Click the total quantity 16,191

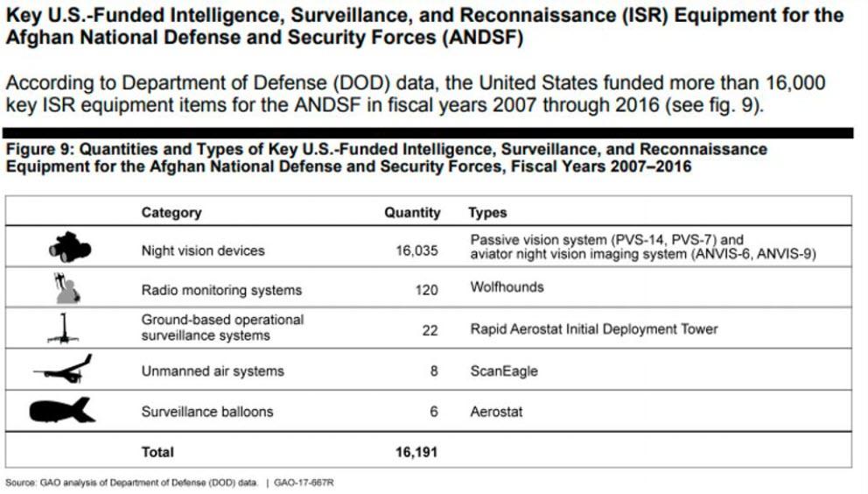coord(416,452)
